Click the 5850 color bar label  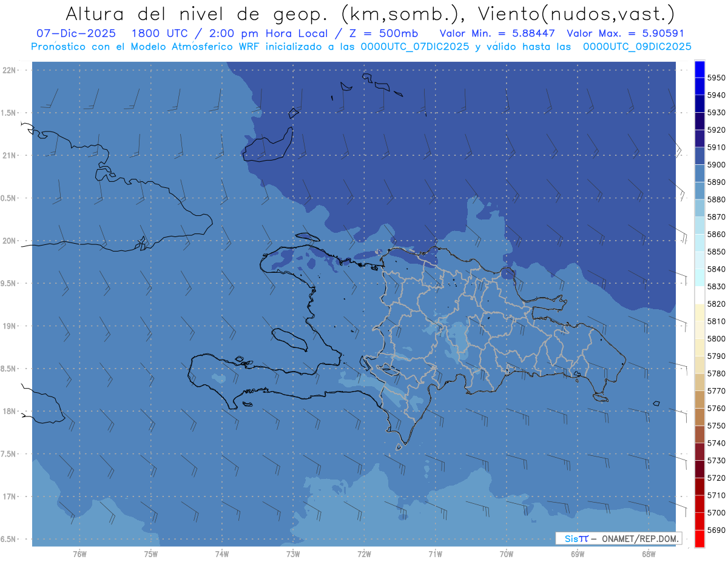[x=716, y=252]
